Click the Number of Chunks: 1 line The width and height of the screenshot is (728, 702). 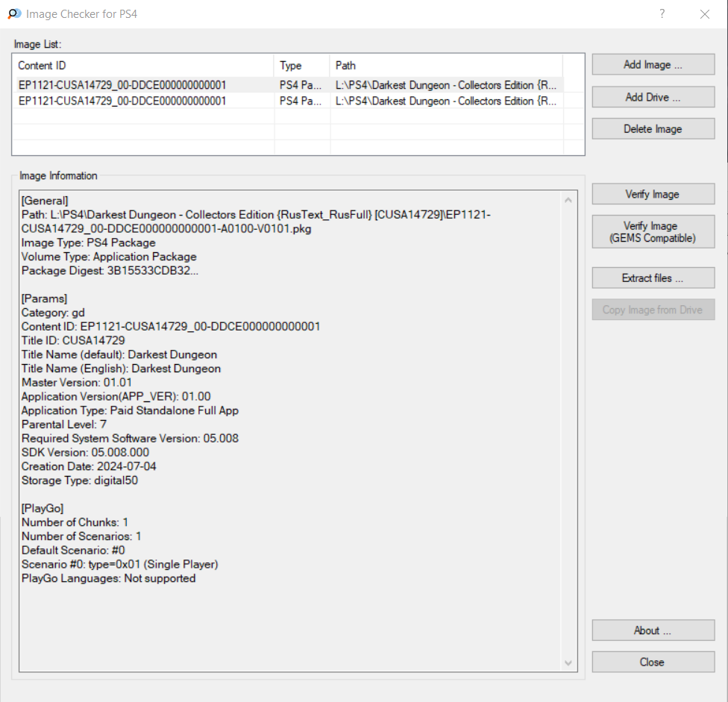[x=75, y=522]
